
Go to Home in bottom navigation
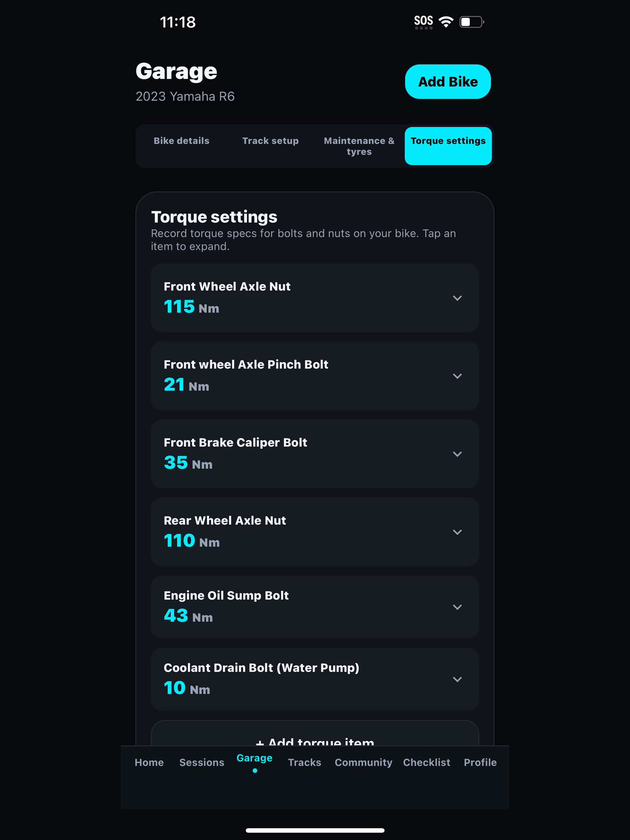(149, 763)
